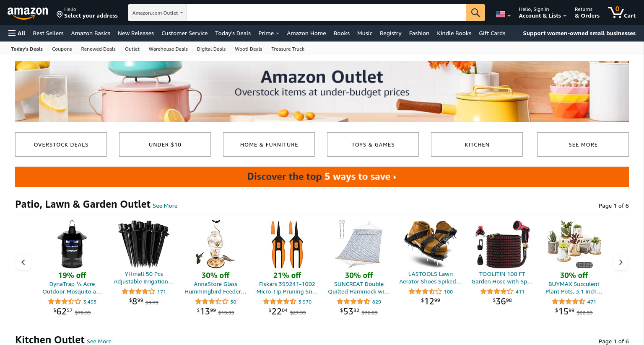Click Discover the top 5 ways banner
This screenshot has width=644, height=345.
(322, 177)
